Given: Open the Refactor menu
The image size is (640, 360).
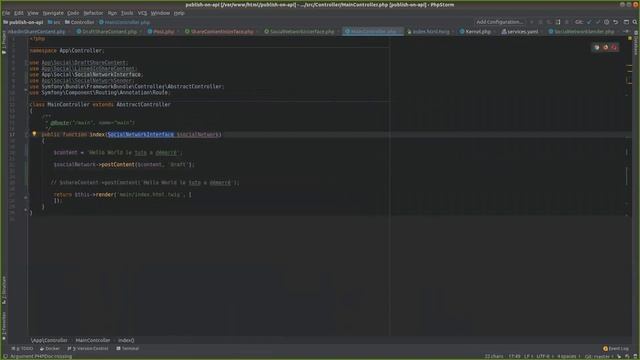Looking at the screenshot, I should click(93, 13).
